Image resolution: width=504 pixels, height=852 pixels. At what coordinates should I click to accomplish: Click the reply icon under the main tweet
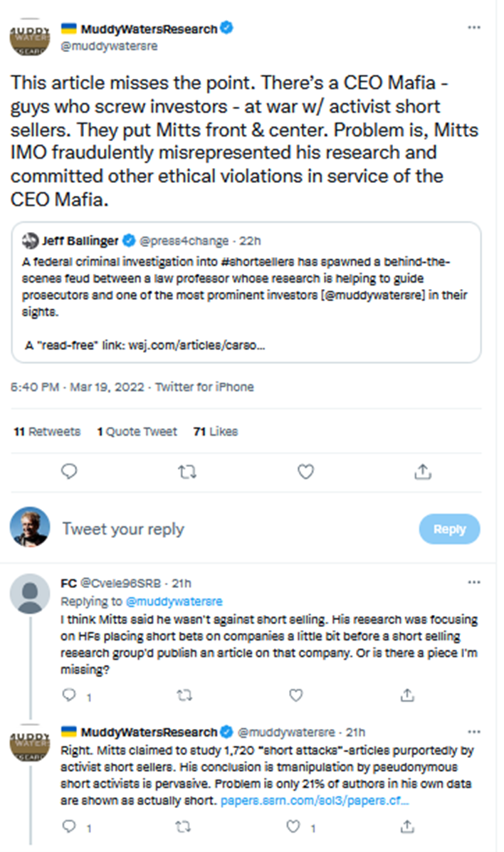pos(69,471)
